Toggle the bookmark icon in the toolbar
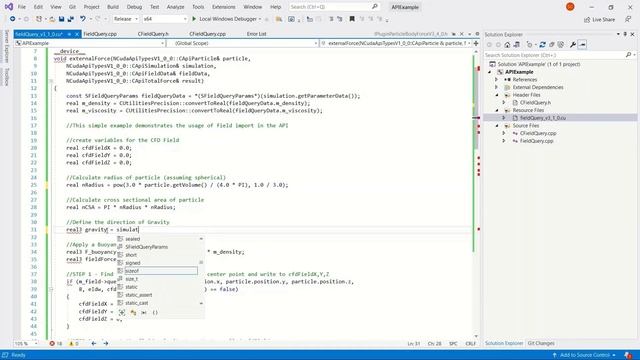 pos(352,19)
